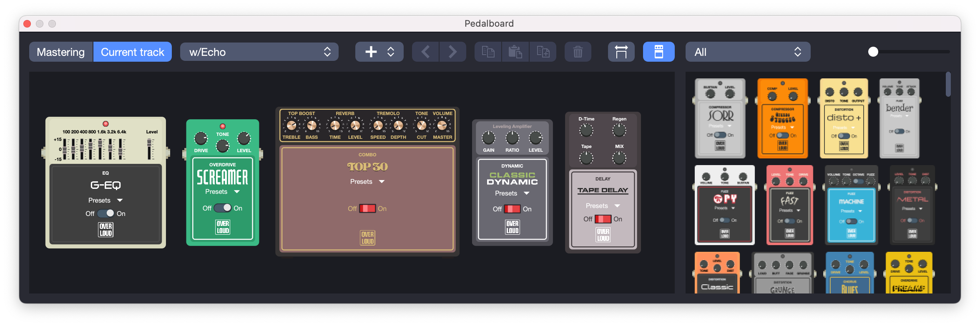Toggle the G-EQ pedal on/off switch

(x=106, y=213)
